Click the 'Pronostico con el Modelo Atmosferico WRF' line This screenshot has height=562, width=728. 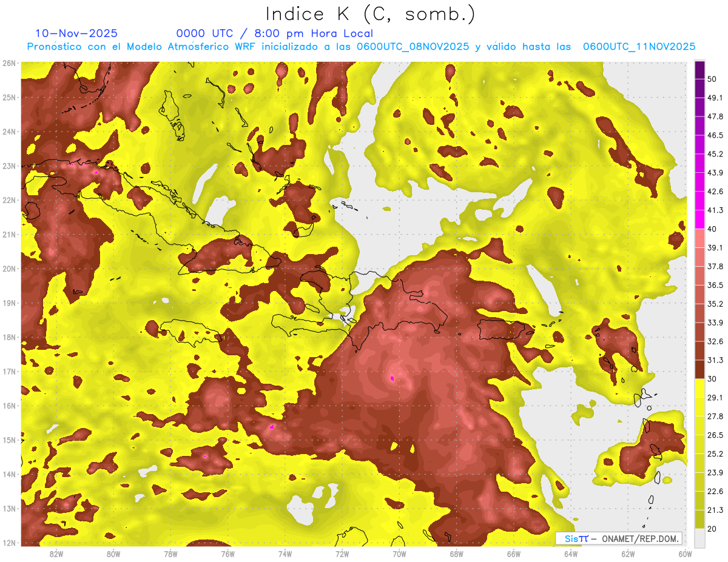click(x=361, y=47)
